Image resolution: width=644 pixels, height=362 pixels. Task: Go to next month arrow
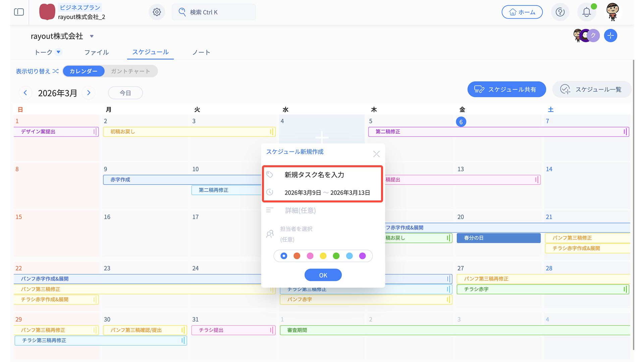[x=89, y=93]
